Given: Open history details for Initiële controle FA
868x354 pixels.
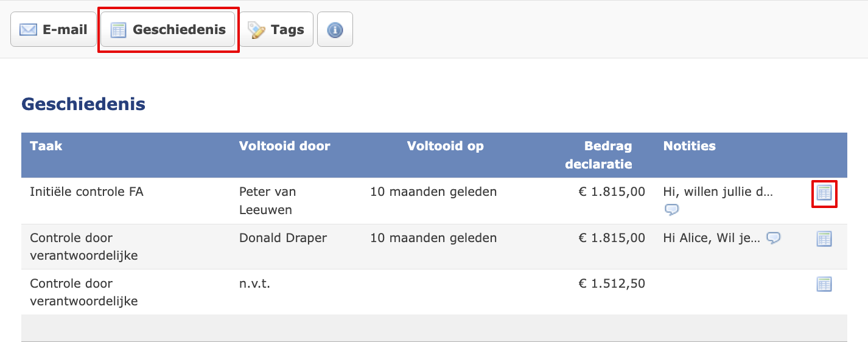Looking at the screenshot, I should tap(824, 193).
